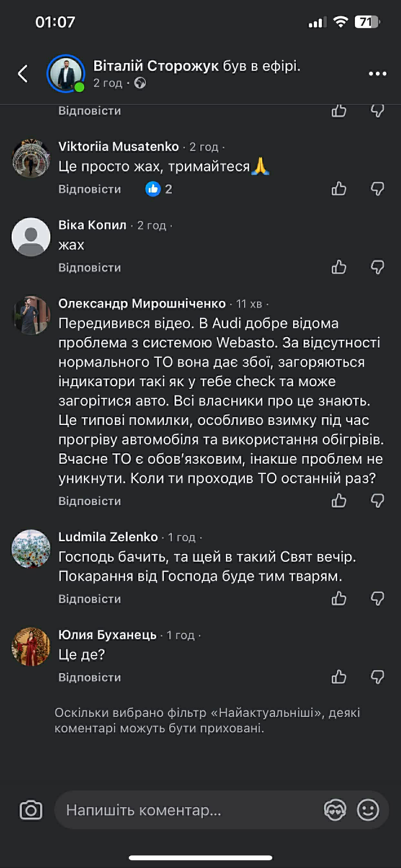Open Віталій Сторожук's profile name link
401x868 pixels.
156,66
